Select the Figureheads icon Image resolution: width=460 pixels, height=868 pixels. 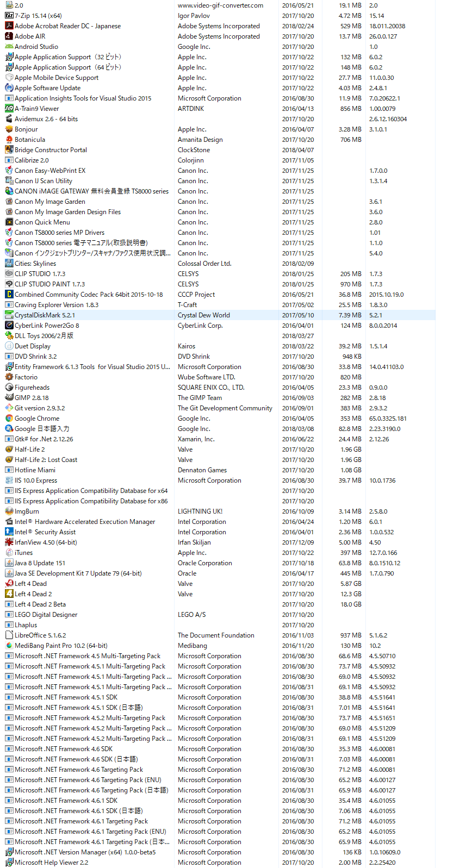pos(9,387)
